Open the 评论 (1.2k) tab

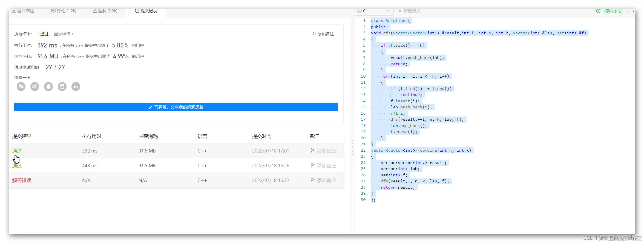64,11
